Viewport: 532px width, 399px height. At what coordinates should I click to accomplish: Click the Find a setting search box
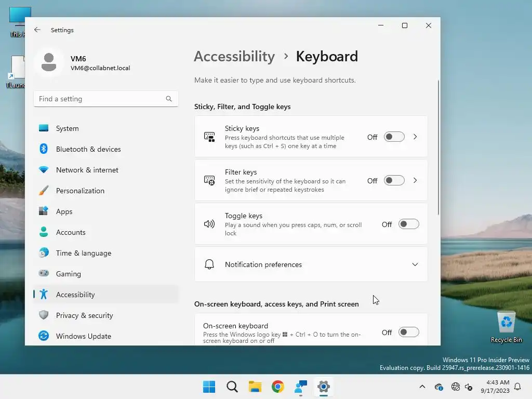pos(106,99)
